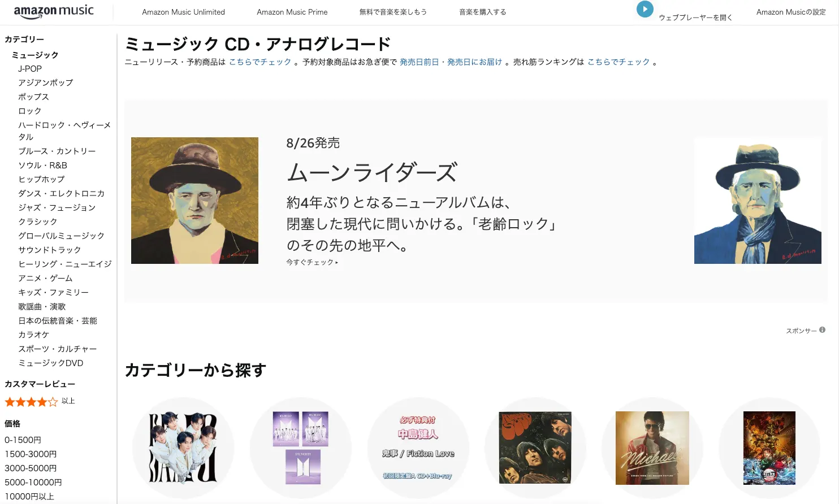Click ムーンライダーズ banner title
The width and height of the screenshot is (839, 504).
pos(372,172)
